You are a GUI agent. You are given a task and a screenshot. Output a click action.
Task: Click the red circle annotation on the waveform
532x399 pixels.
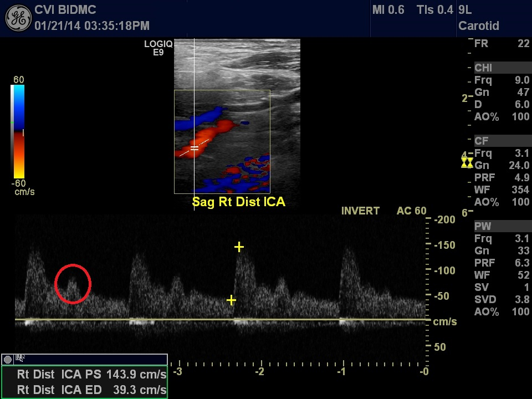click(x=73, y=284)
